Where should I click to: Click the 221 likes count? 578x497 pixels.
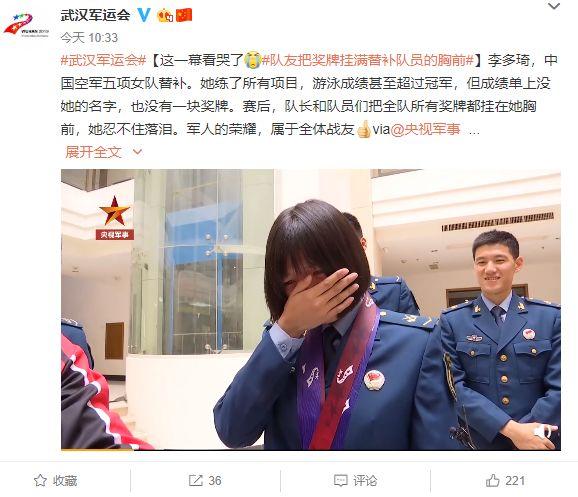[x=515, y=480]
